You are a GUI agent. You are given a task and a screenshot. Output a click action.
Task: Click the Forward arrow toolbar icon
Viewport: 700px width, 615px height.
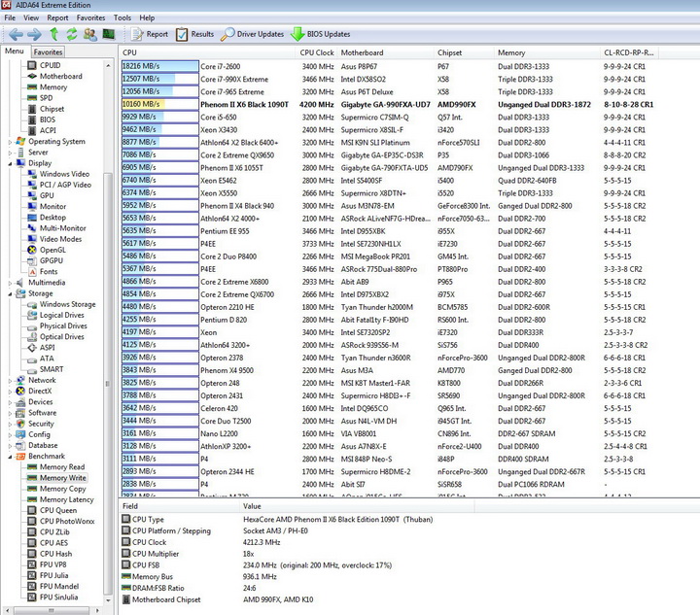[34, 34]
